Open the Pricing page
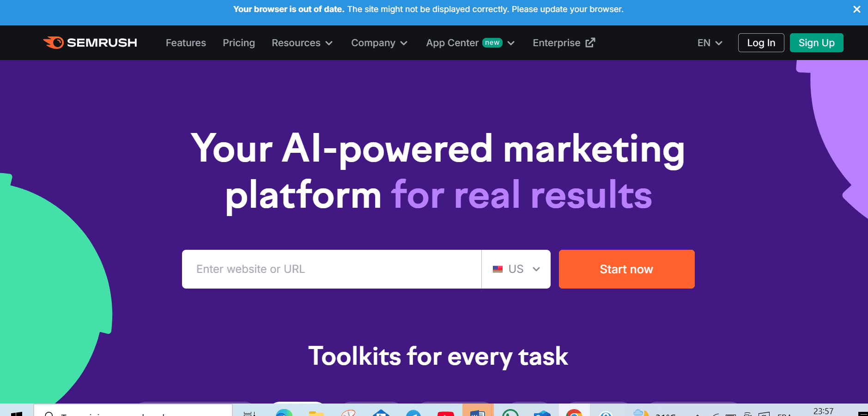Viewport: 868px width, 416px height. coord(238,43)
